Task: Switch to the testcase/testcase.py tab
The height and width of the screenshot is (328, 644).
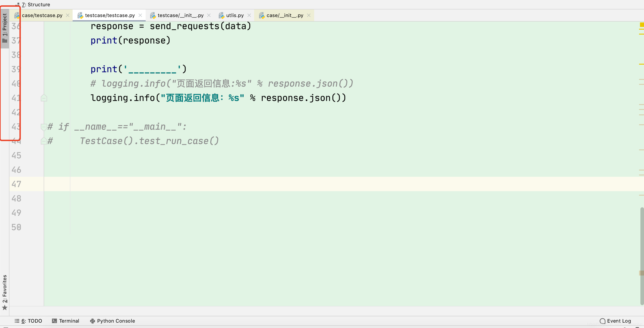Action: tap(110, 15)
